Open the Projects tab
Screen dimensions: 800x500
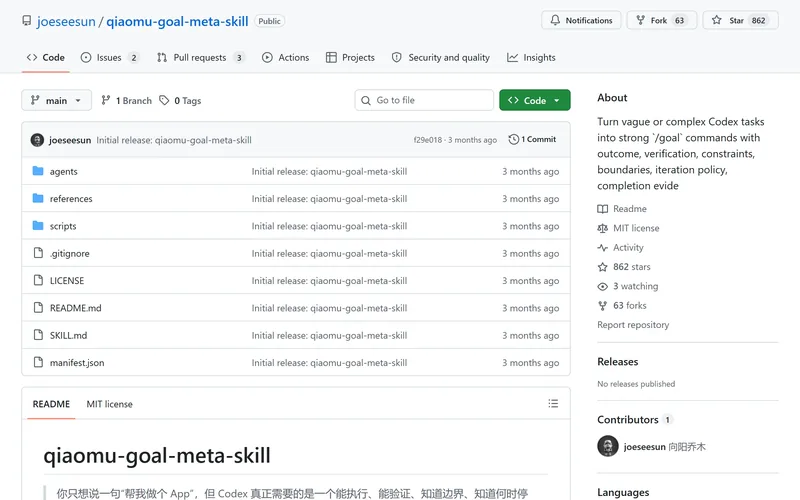point(350,58)
